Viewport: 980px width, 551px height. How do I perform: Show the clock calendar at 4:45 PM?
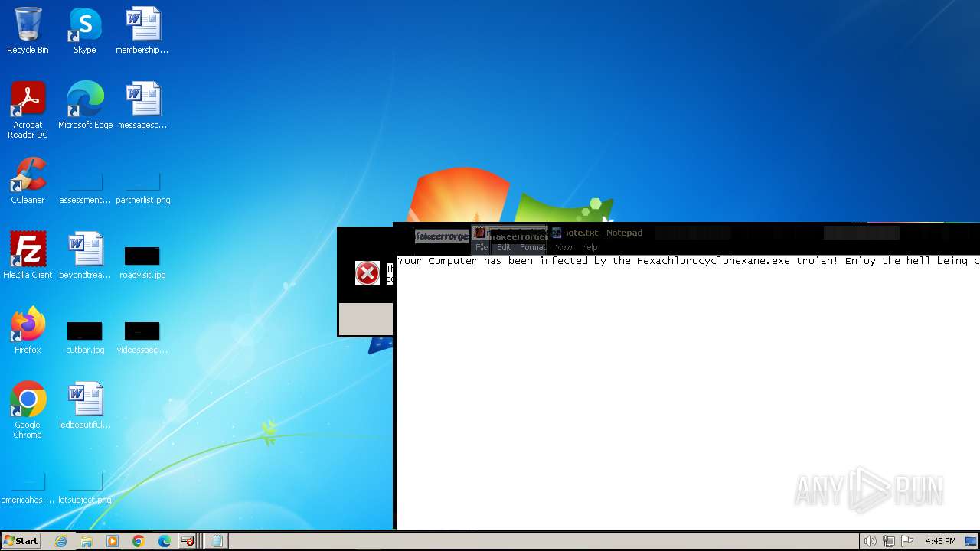940,541
